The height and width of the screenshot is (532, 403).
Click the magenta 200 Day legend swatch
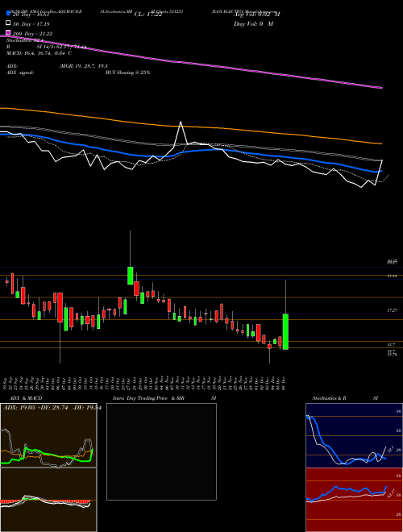[9, 33]
